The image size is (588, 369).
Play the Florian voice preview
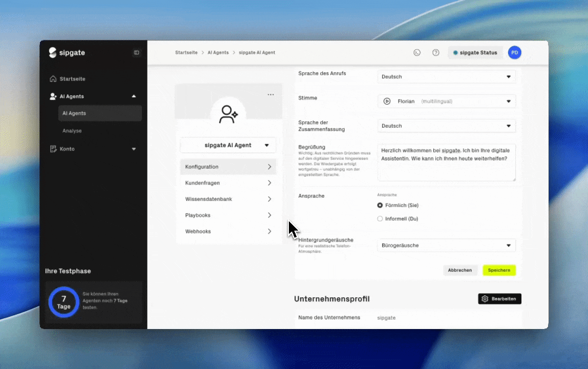(x=387, y=101)
